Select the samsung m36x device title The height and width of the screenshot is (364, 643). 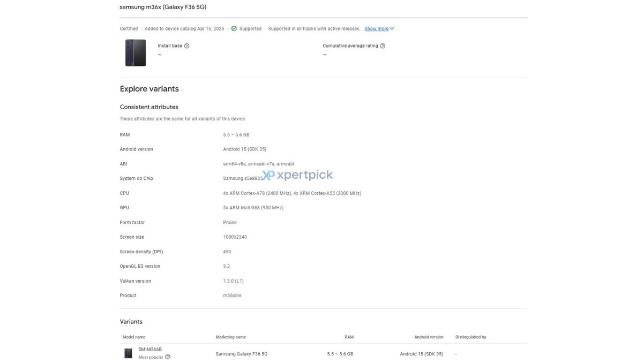click(163, 7)
